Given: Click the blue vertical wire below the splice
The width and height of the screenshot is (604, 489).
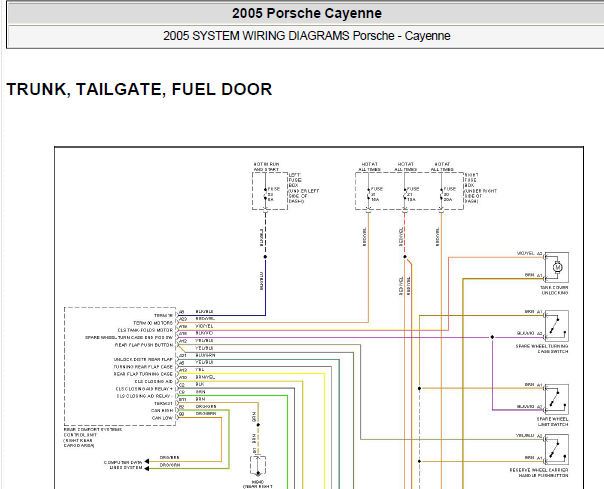Looking at the screenshot, I should pyautogui.click(x=265, y=287).
